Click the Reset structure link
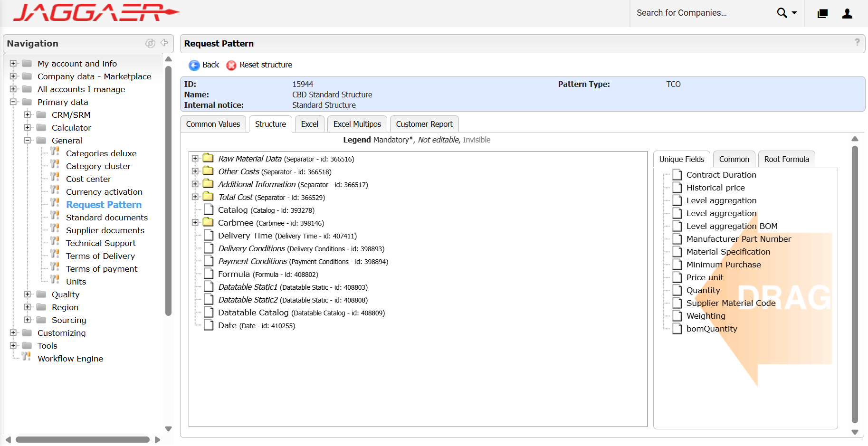Viewport: 868px width, 446px height. pos(266,65)
